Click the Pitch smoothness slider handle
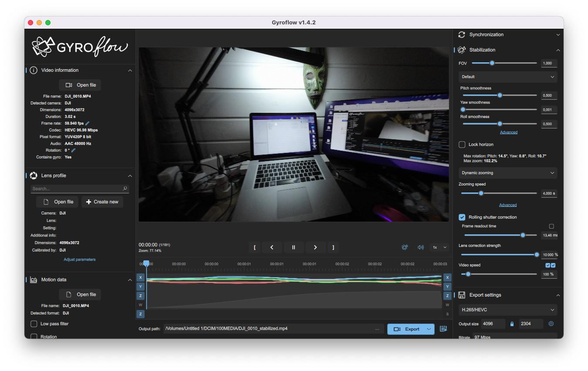The image size is (588, 371). [500, 95]
